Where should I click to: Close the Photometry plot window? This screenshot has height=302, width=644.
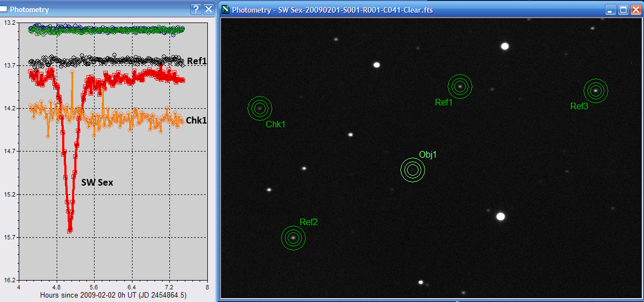coord(208,9)
